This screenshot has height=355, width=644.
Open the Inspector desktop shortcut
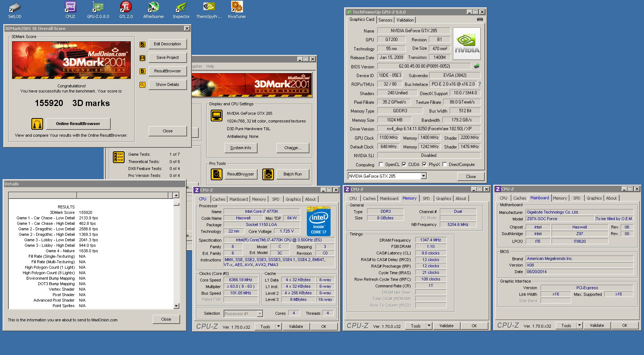coord(181,10)
